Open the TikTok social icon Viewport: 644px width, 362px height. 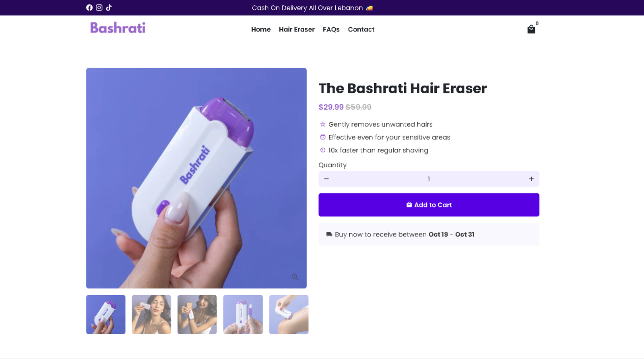109,8
